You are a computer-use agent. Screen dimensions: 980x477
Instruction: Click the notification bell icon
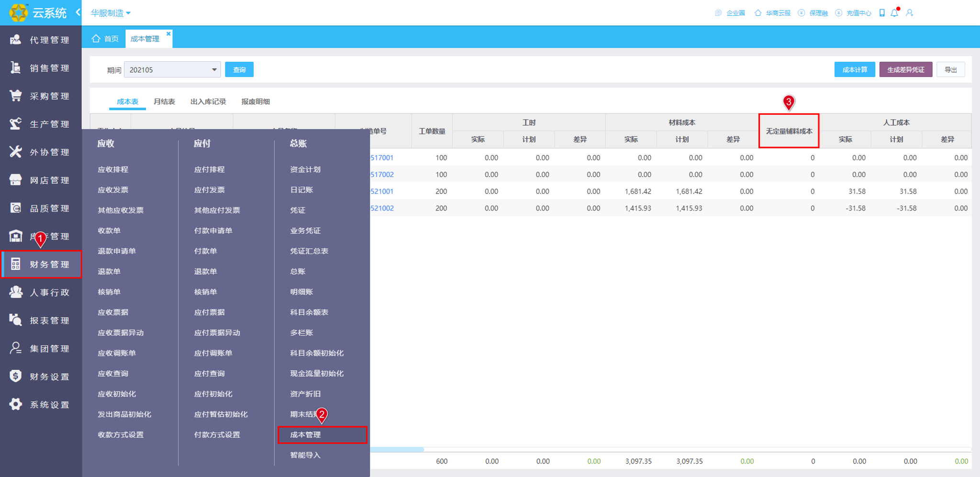click(894, 13)
